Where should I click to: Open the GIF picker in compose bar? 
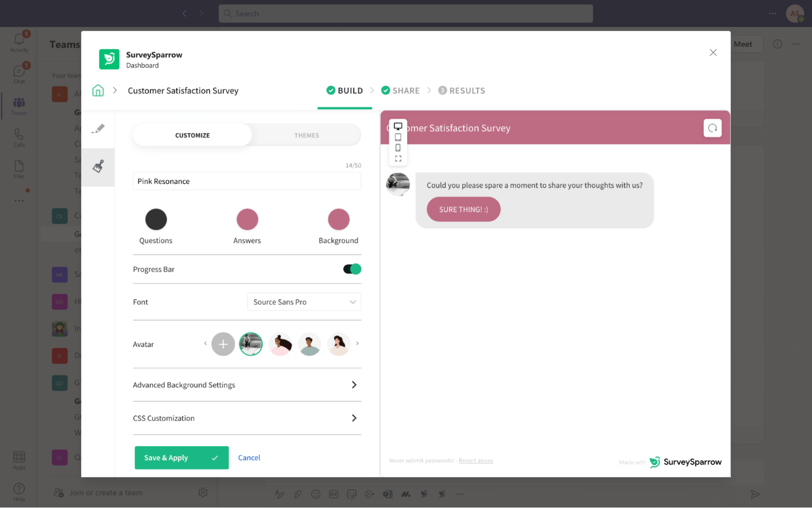tap(333, 493)
